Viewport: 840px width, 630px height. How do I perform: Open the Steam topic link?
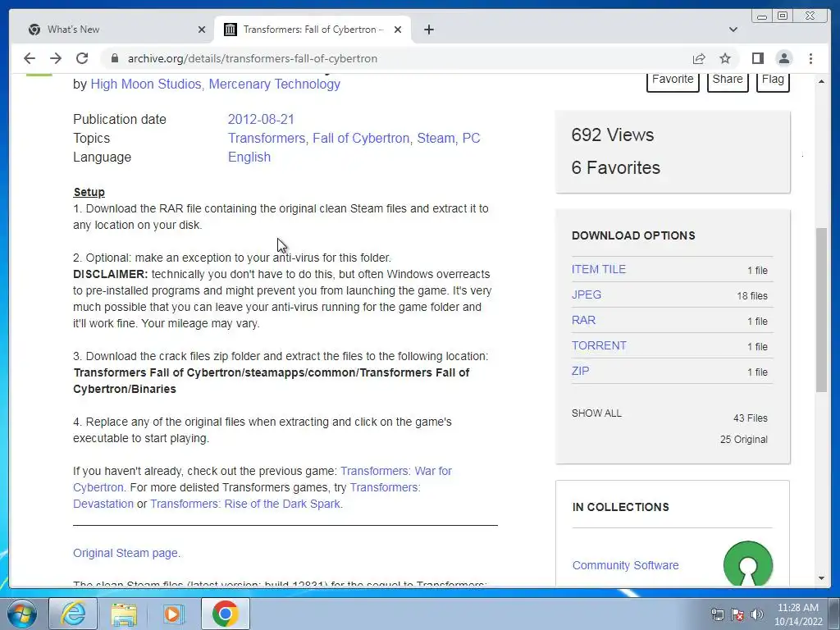tap(437, 138)
